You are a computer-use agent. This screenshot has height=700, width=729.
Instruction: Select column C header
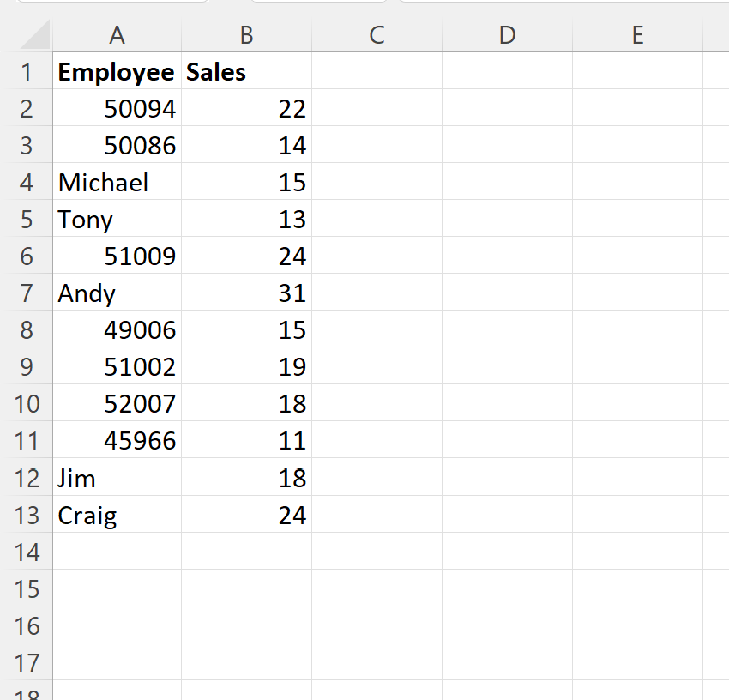[x=376, y=35]
